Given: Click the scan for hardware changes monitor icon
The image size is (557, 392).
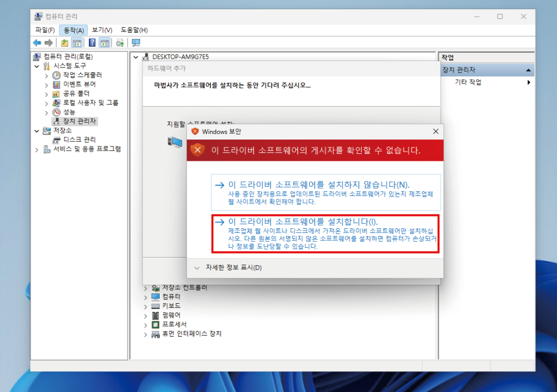Looking at the screenshot, I should tap(136, 43).
